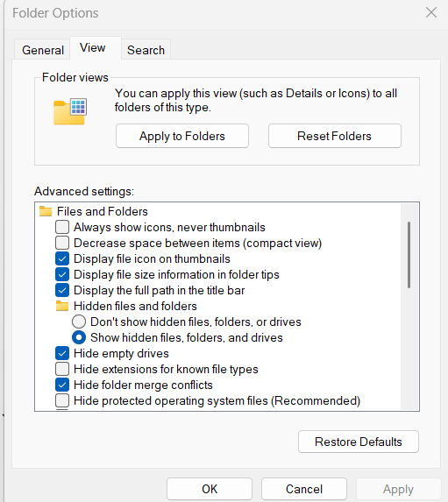Toggle Always show icons, never thumbnails checkbox
Viewport: 448px width, 502px height.
click(x=62, y=227)
